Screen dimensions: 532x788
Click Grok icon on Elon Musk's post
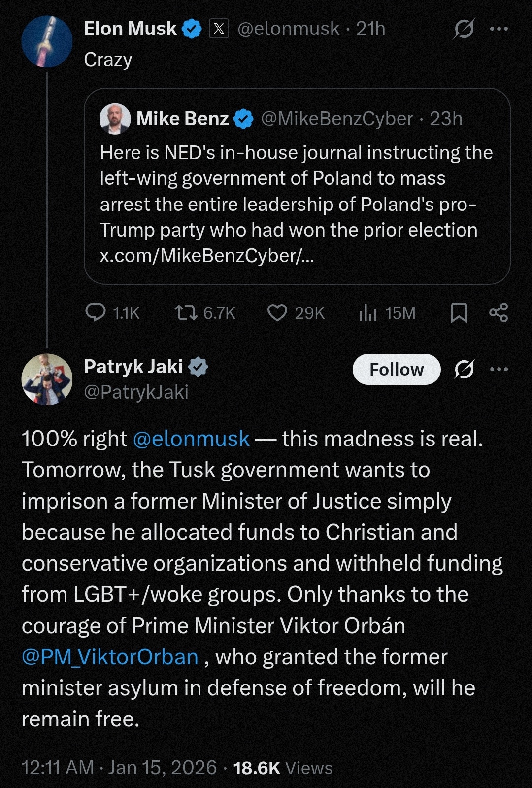(x=464, y=29)
